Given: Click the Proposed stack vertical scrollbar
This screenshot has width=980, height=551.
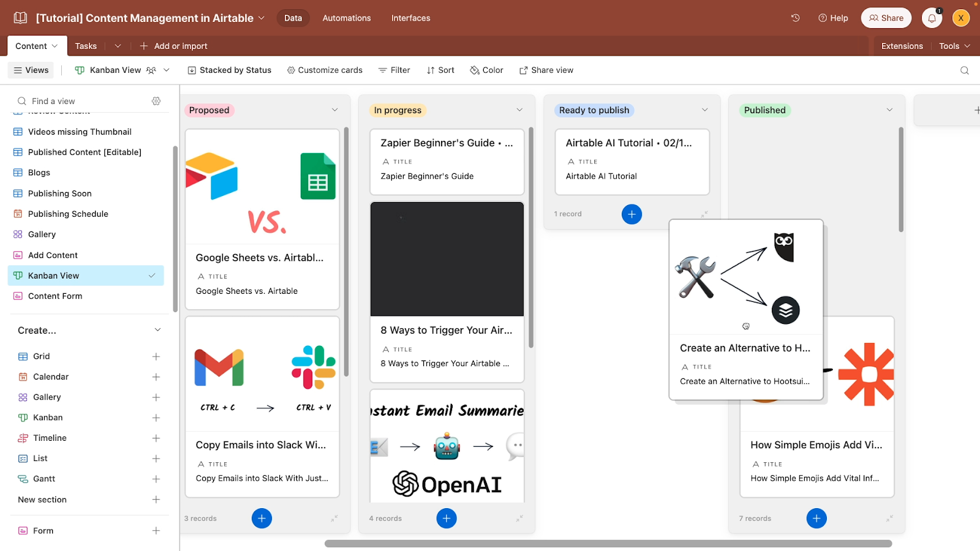Looking at the screenshot, I should 346,252.
